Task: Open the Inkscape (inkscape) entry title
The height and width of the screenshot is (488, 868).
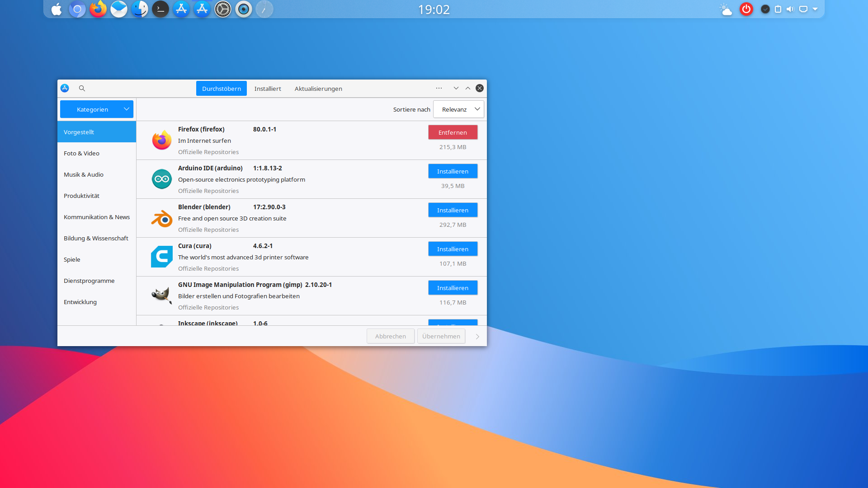Action: [x=208, y=323]
